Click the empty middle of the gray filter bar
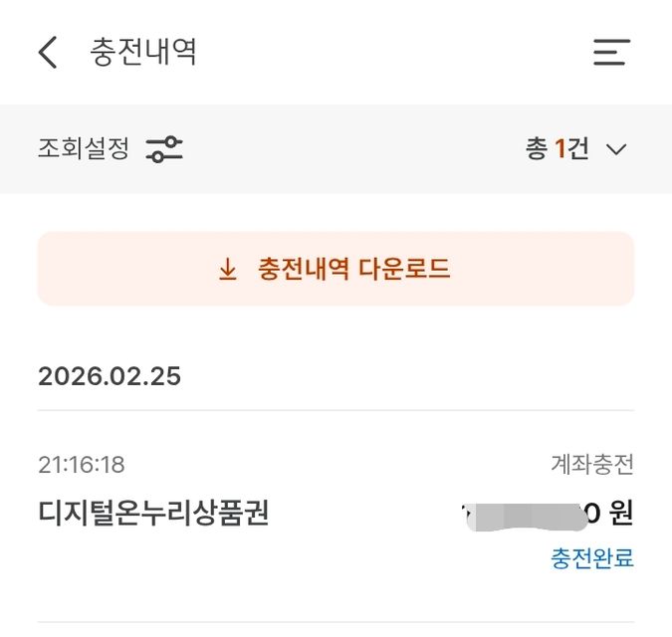 (348, 149)
